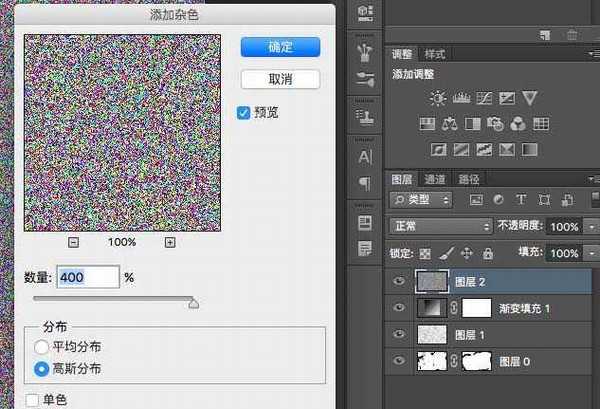
Task: Open the 正常 blend mode dropdown
Action: pyautogui.click(x=441, y=226)
